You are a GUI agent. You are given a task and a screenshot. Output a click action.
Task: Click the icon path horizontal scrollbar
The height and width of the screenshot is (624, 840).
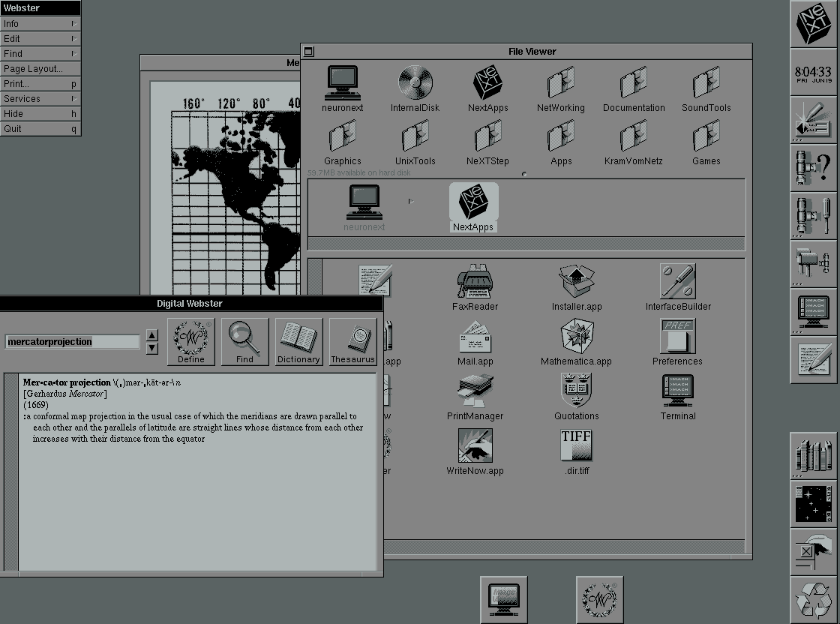[526, 244]
